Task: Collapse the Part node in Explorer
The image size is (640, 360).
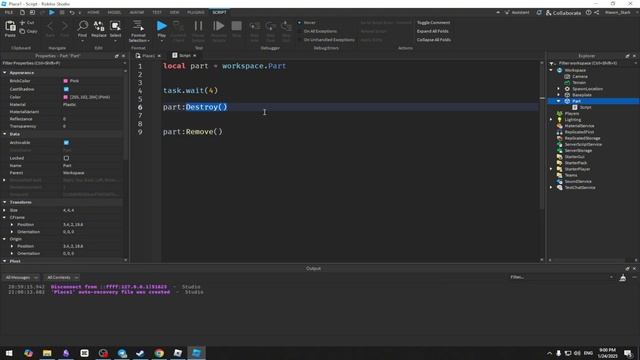Action: pyautogui.click(x=558, y=101)
